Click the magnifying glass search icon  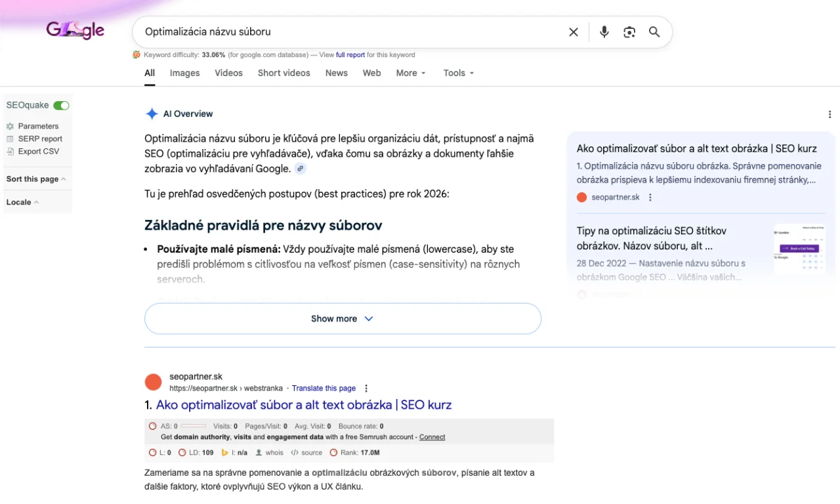pos(654,32)
